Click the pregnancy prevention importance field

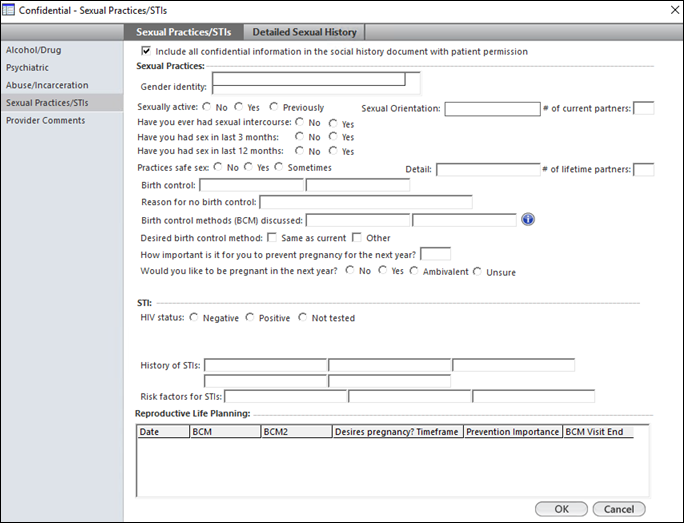[435, 254]
